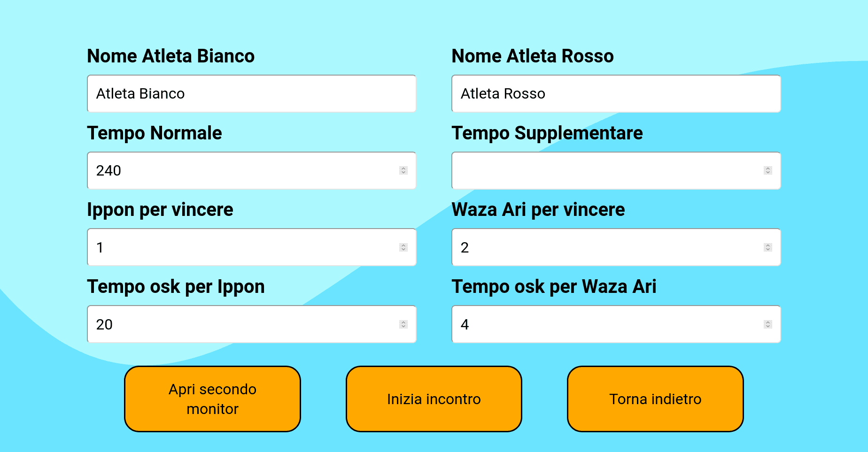Decrease Tempo Normale with the down arrow
The height and width of the screenshot is (452, 868).
click(403, 173)
